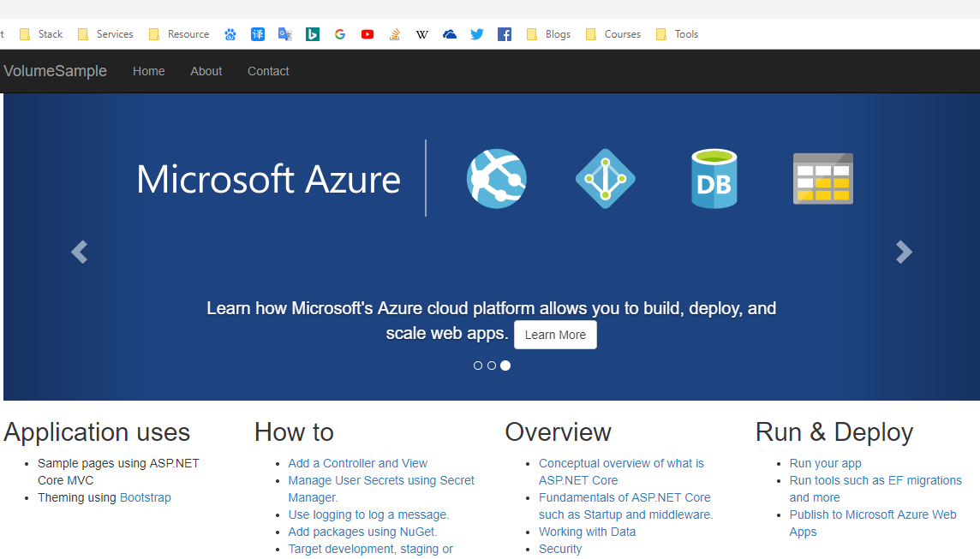The width and height of the screenshot is (980, 559).
Task: Open the Contact nav item
Action: (x=268, y=71)
